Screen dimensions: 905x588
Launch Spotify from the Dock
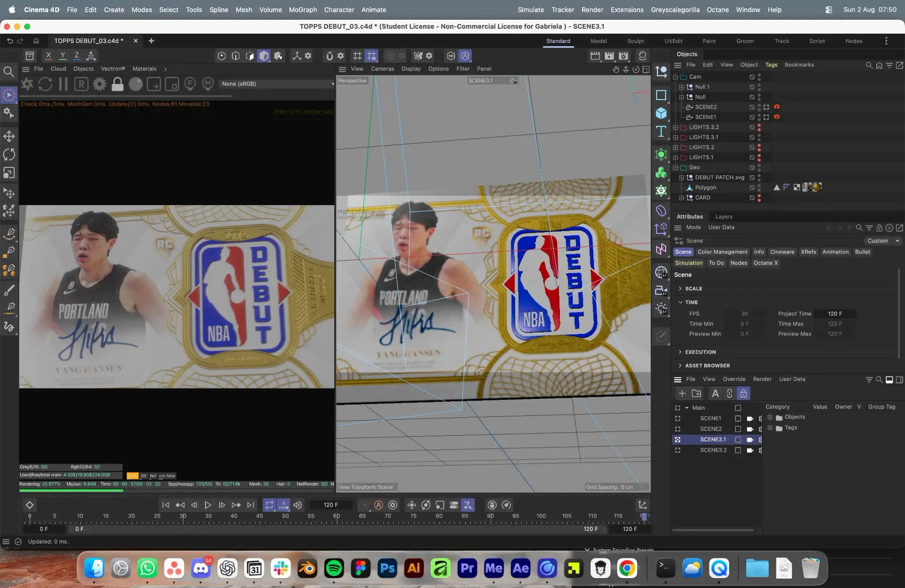[334, 568]
